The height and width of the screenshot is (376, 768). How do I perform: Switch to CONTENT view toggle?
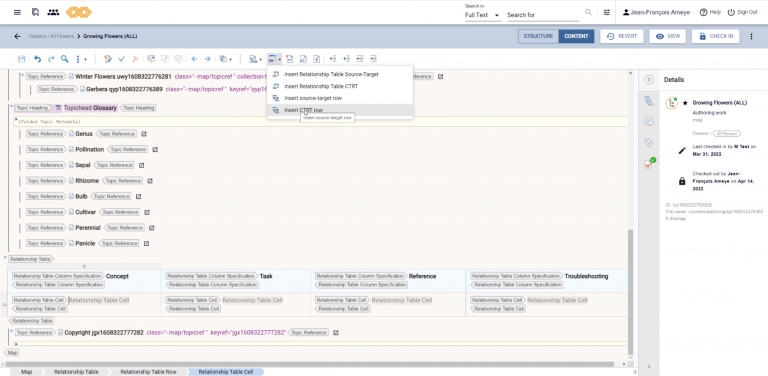[576, 36]
